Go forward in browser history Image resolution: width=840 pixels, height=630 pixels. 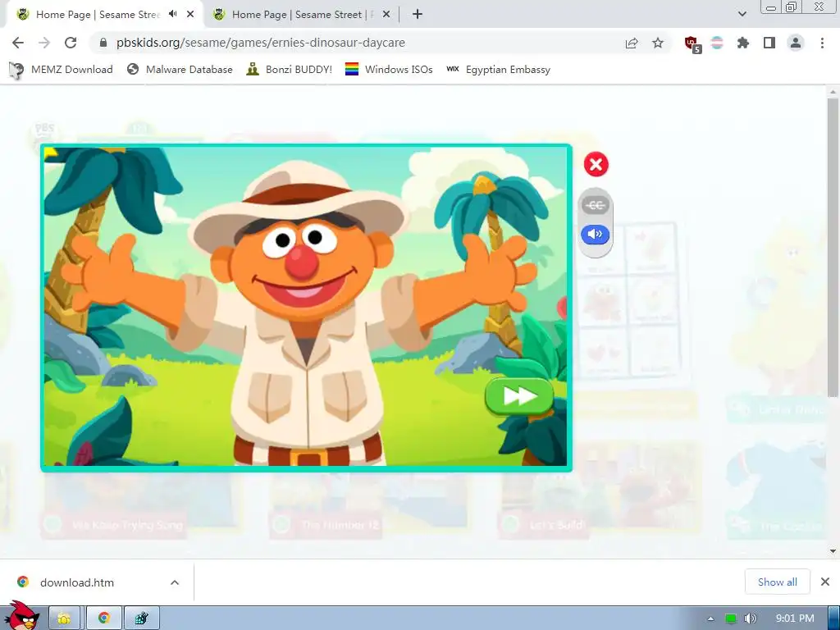pyautogui.click(x=44, y=43)
